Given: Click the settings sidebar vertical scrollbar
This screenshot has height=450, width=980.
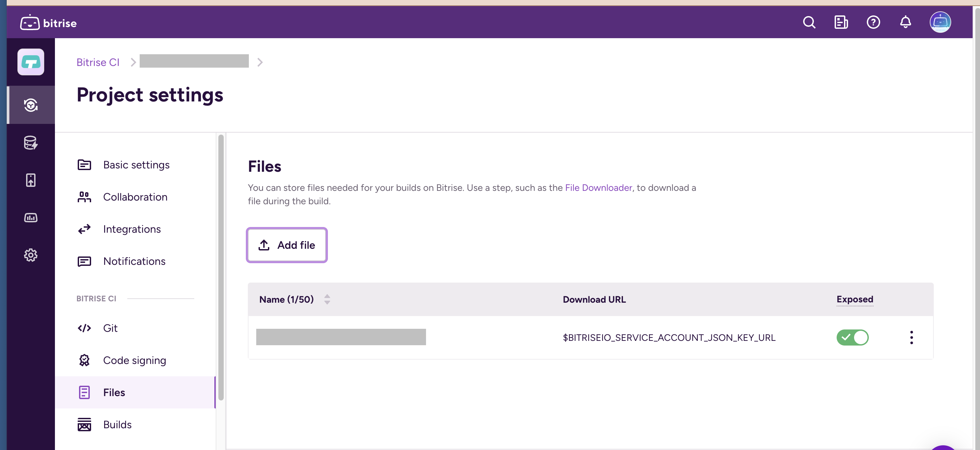Looking at the screenshot, I should tap(221, 266).
